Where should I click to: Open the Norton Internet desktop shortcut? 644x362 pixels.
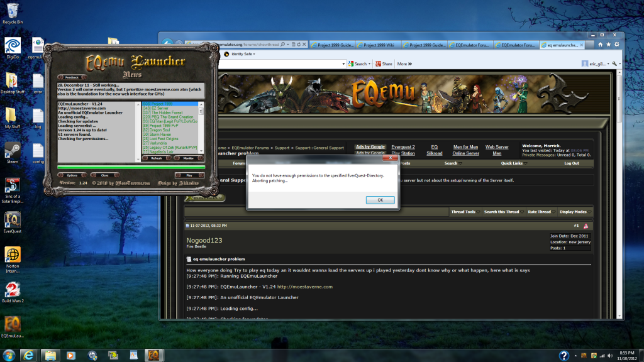pyautogui.click(x=13, y=260)
